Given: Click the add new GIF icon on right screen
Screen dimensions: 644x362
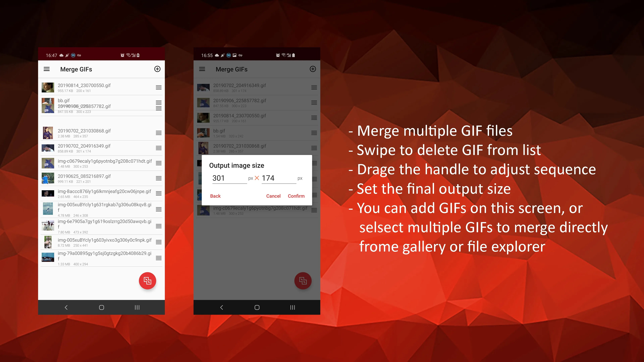Looking at the screenshot, I should (x=313, y=69).
